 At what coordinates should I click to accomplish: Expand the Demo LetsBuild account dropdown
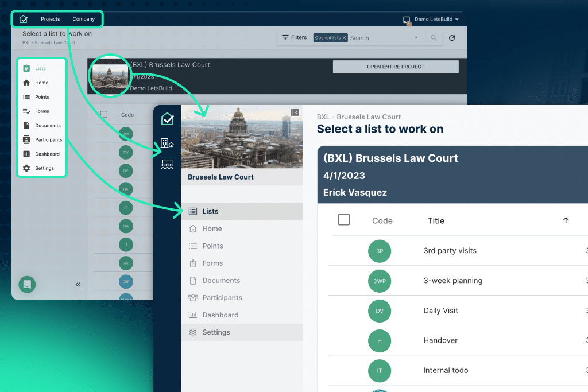[457, 20]
